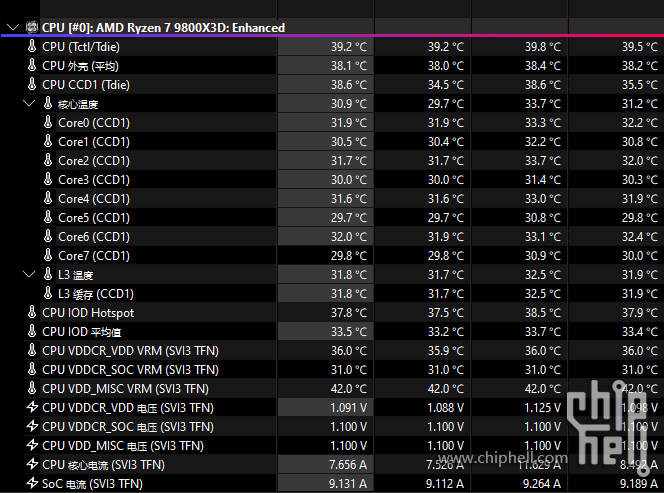This screenshot has width=664, height=493.
Task: Click thermometer icon beside CPU VDDCR_VDD VRM
Action: tap(32, 350)
